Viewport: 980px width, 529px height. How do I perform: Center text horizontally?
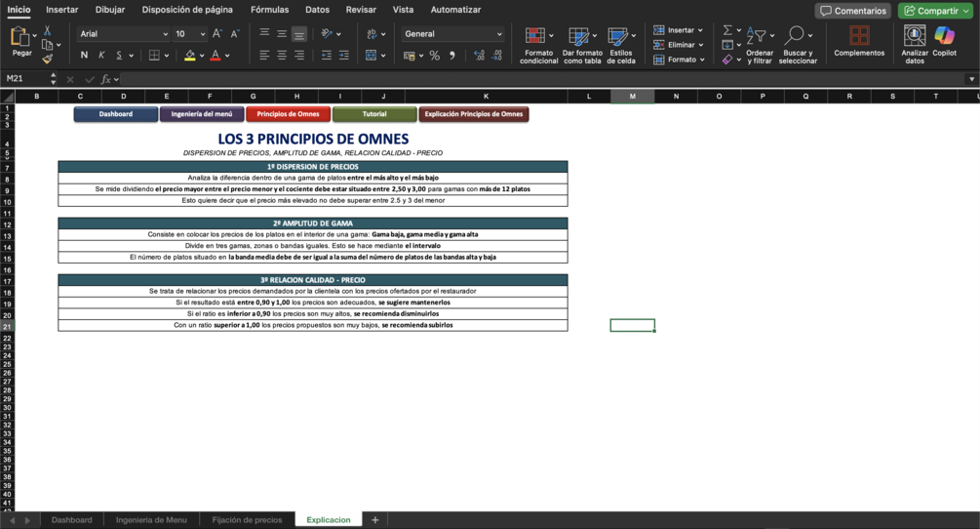pos(282,55)
